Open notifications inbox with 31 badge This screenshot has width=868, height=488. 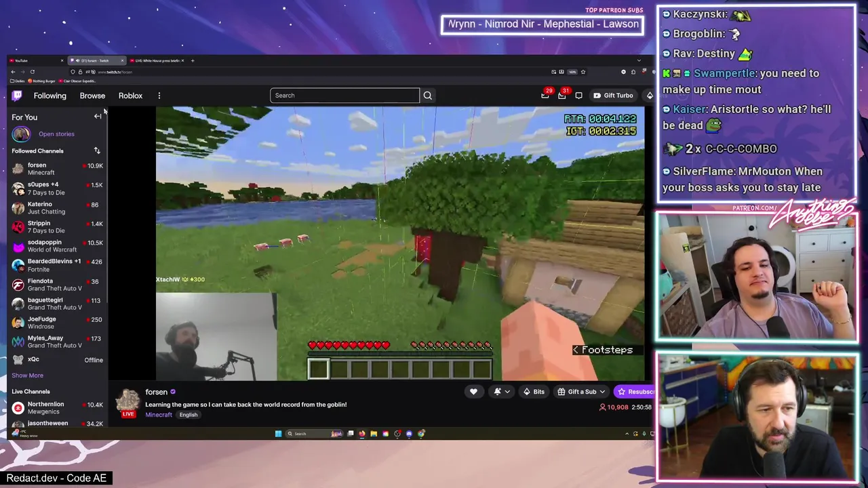click(562, 96)
